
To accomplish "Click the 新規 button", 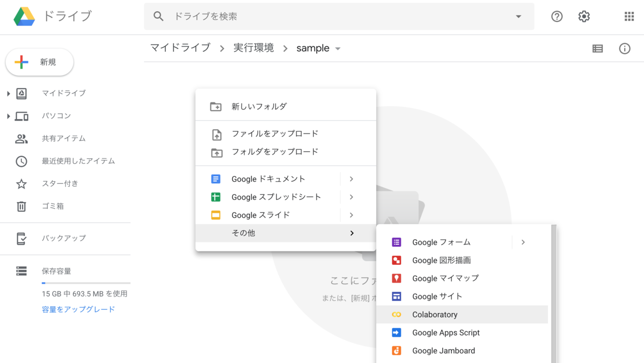I will [x=39, y=62].
